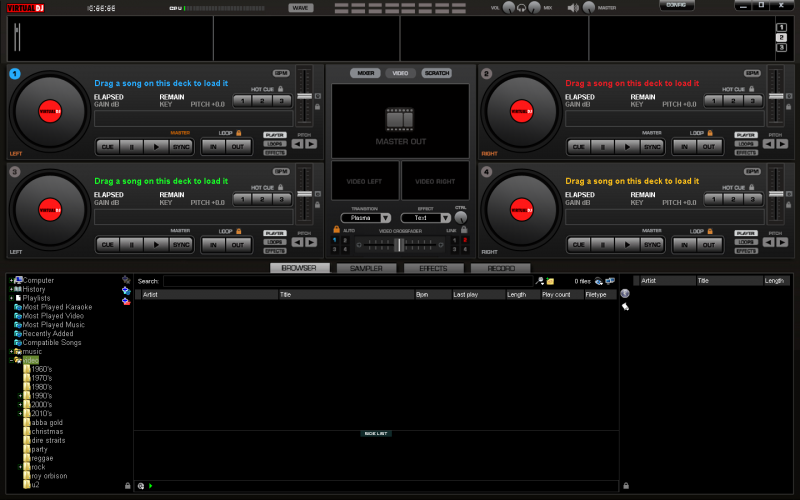Expand the Playlists tree node
This screenshot has height=500, width=800.
coord(11,298)
